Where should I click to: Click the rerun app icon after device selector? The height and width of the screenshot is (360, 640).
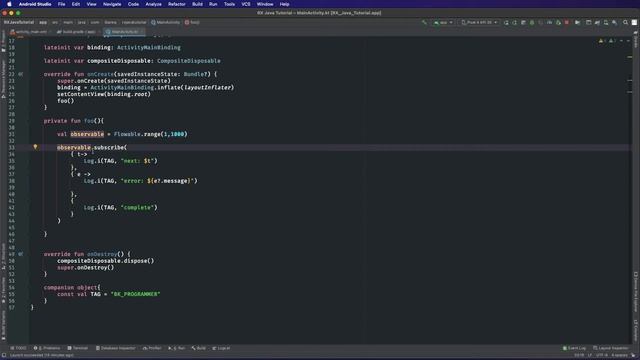506,22
